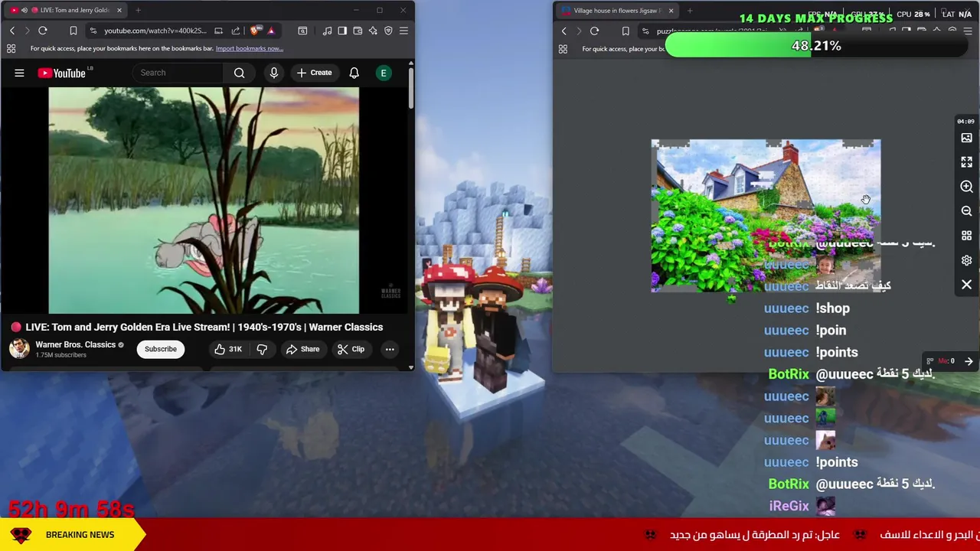Click the !shop chat message
Screen dimensions: 980x551
pyautogui.click(x=832, y=308)
